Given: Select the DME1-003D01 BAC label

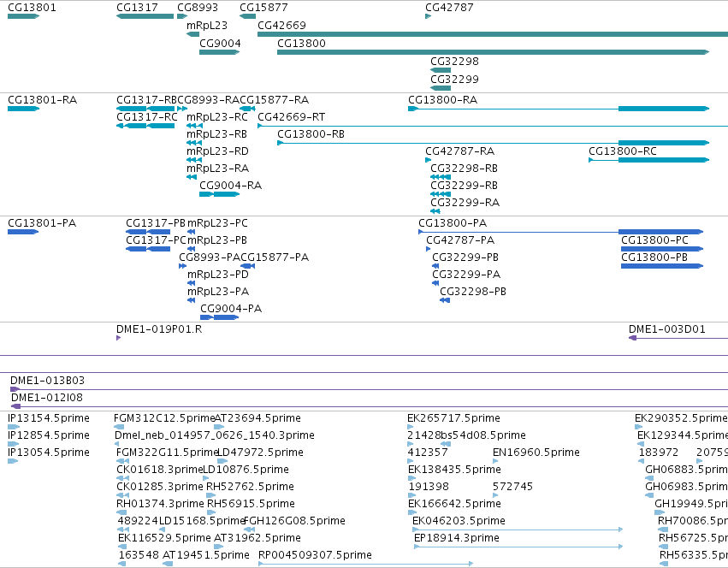Looking at the screenshot, I should [667, 329].
